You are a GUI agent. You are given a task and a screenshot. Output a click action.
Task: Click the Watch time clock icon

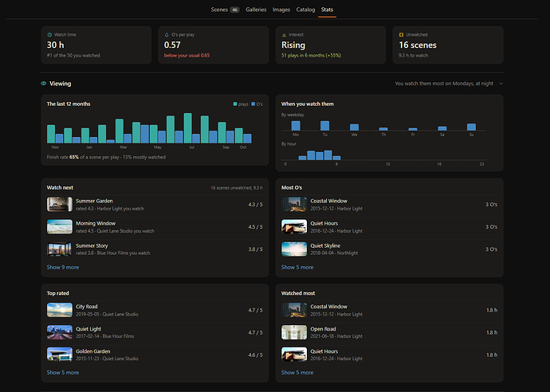point(49,35)
